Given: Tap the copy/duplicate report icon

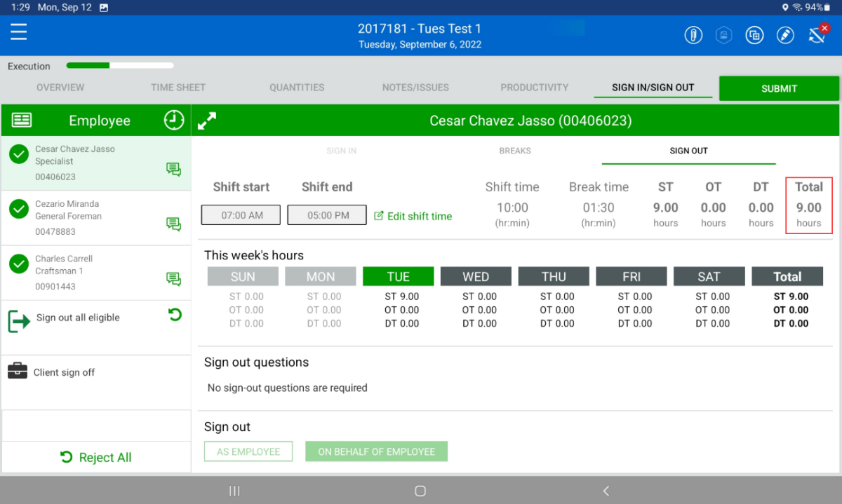Looking at the screenshot, I should point(754,36).
